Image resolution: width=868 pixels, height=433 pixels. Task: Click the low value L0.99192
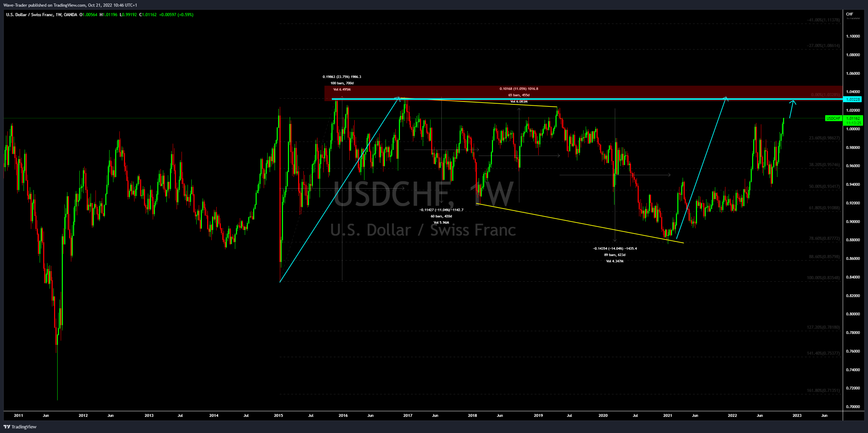pyautogui.click(x=128, y=15)
